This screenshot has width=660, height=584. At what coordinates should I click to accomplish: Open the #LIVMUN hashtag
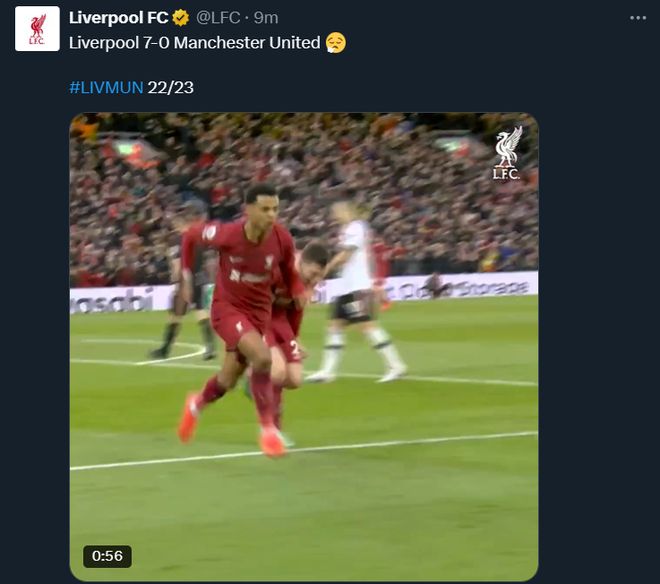pyautogui.click(x=105, y=87)
